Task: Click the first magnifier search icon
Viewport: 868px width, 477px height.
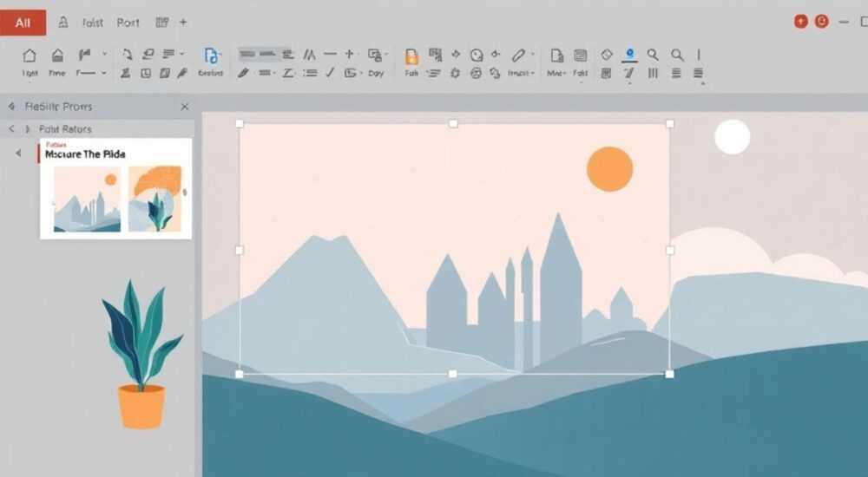Action: click(x=654, y=55)
